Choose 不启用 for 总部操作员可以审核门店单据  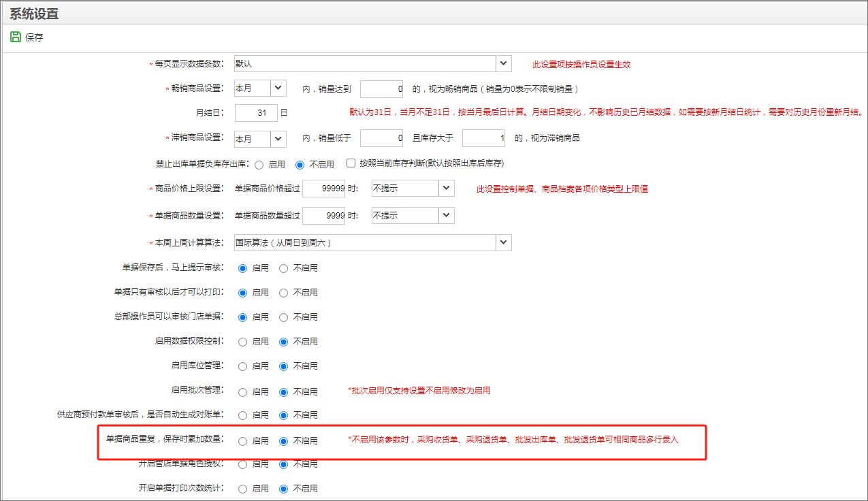pos(283,317)
